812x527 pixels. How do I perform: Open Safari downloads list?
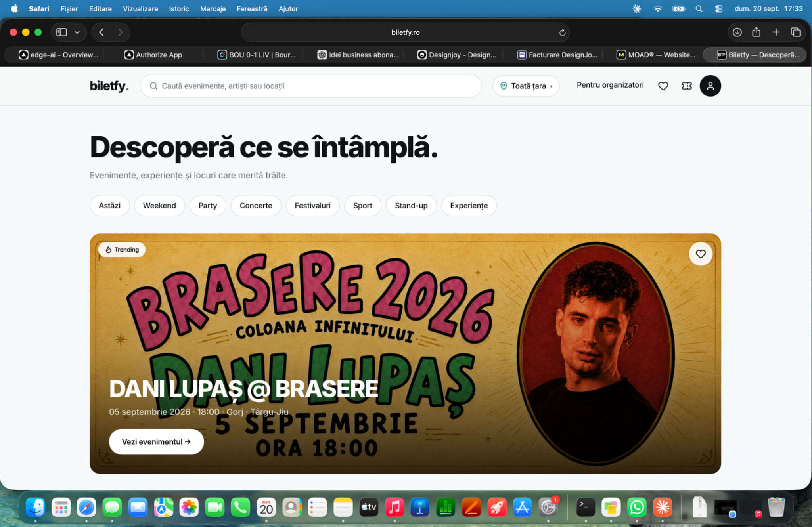coord(737,32)
